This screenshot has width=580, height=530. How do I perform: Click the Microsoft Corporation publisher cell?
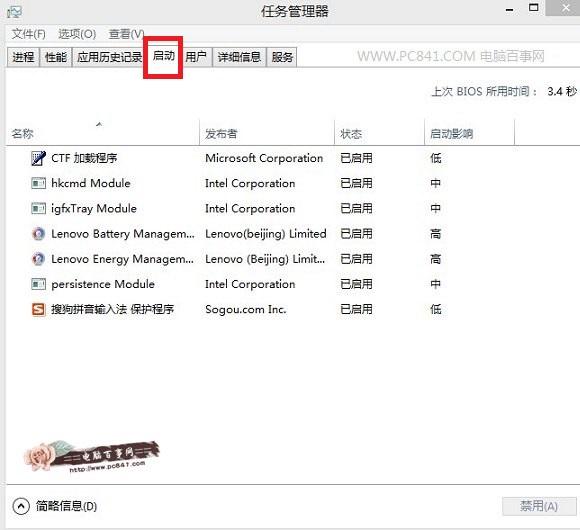click(x=264, y=158)
